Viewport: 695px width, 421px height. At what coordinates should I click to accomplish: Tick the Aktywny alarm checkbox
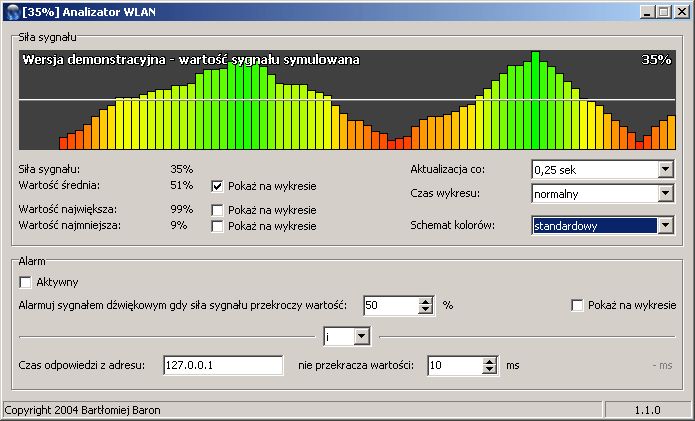coord(25,282)
